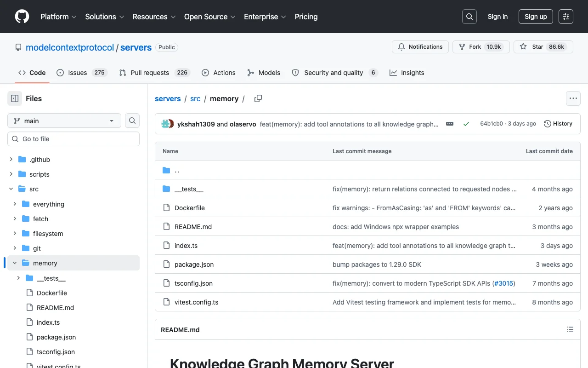Expand commit message ellipsis button
This screenshot has width=588, height=368.
click(x=450, y=124)
